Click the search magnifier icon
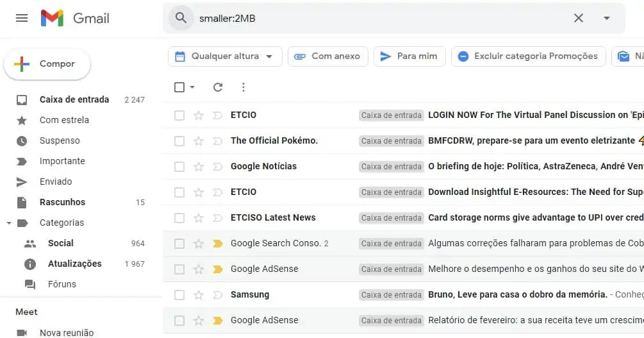 point(181,18)
